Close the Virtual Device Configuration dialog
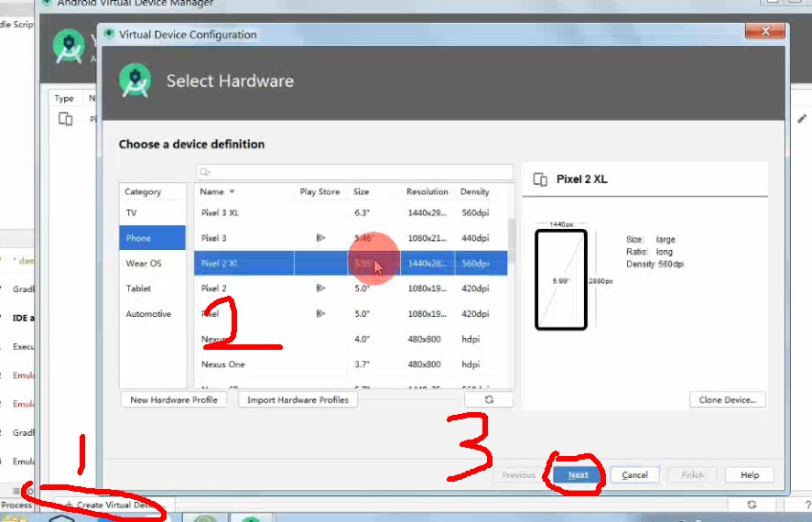This screenshot has width=812, height=522. click(x=765, y=31)
